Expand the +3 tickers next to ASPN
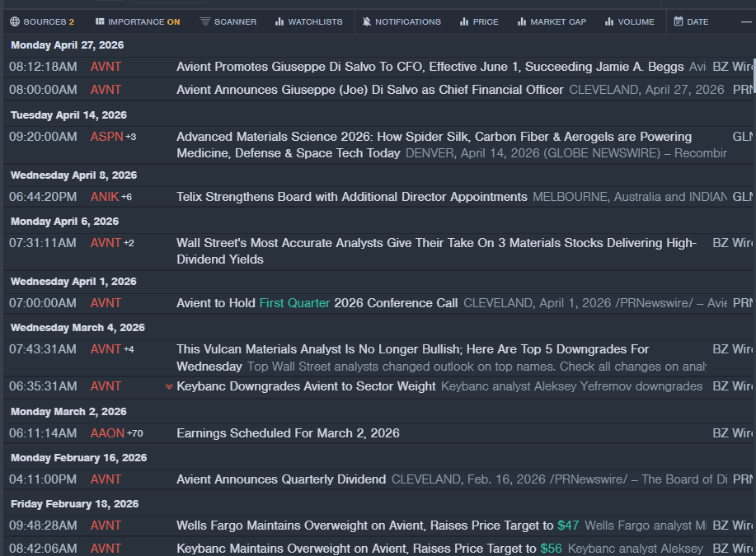Screen dimensions: 756x556 pos(130,137)
